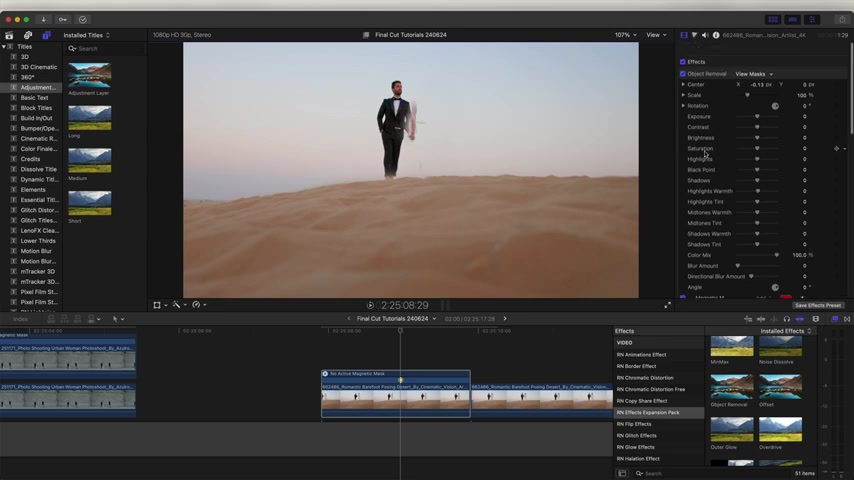Open the viewer View dropdown
This screenshot has width=854, height=480.
click(656, 35)
